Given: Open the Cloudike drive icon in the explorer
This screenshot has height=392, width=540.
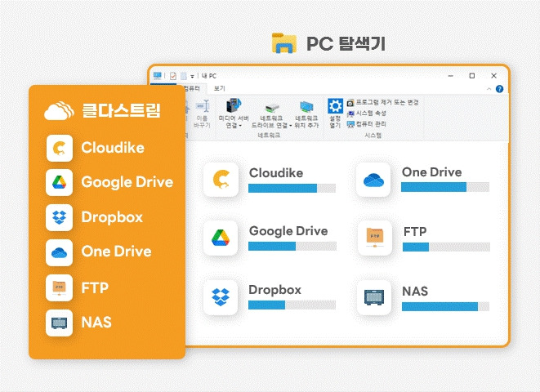Looking at the screenshot, I should (x=221, y=180).
